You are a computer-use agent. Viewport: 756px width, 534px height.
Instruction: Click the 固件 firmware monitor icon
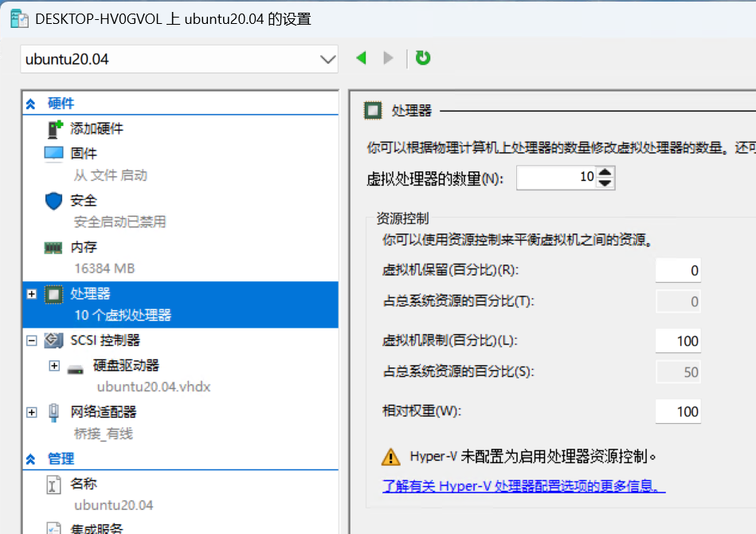tap(53, 154)
